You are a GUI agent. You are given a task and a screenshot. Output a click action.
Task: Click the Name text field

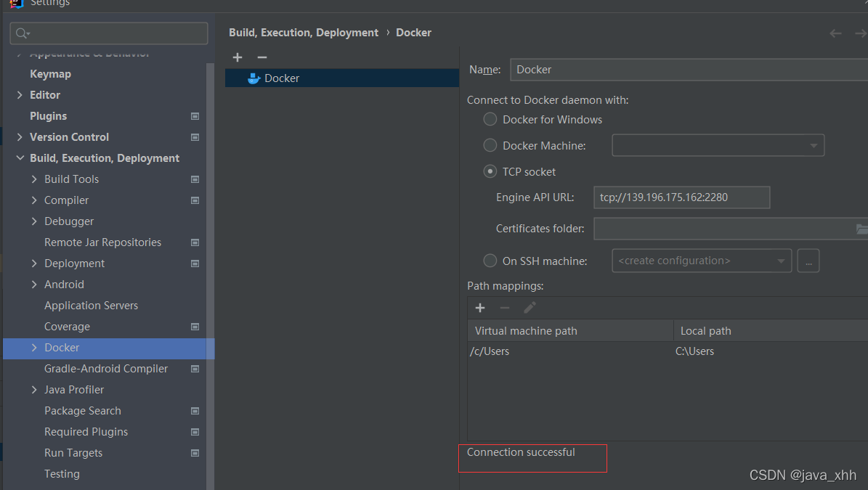click(689, 70)
